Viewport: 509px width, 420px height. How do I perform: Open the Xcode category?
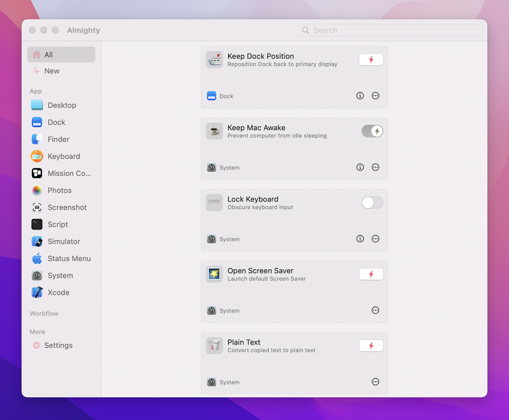(59, 293)
